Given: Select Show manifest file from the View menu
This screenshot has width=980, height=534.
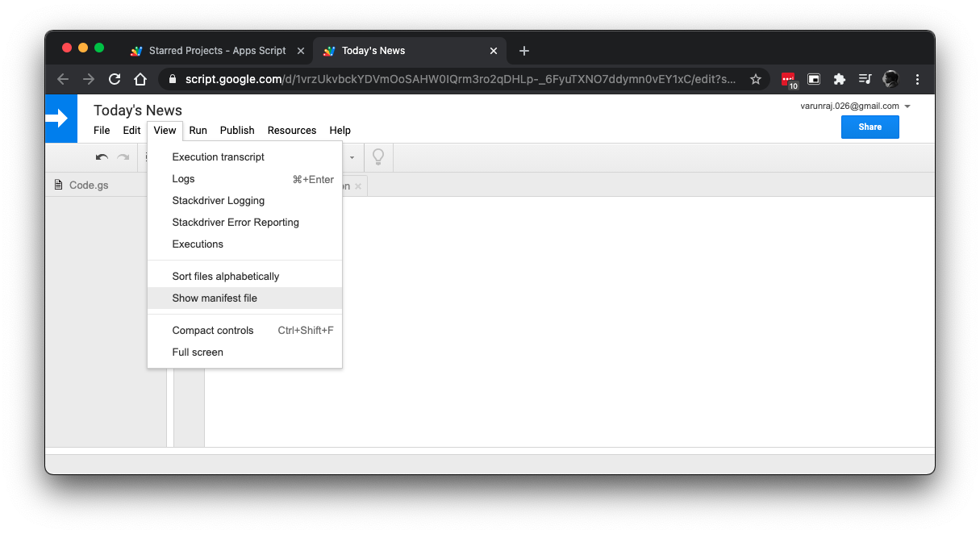Looking at the screenshot, I should click(x=215, y=298).
